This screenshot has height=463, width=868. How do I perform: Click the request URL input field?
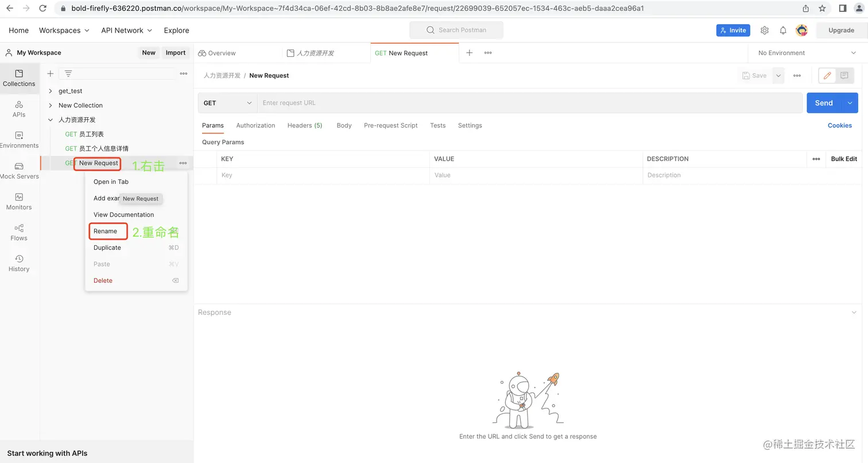[530, 103]
